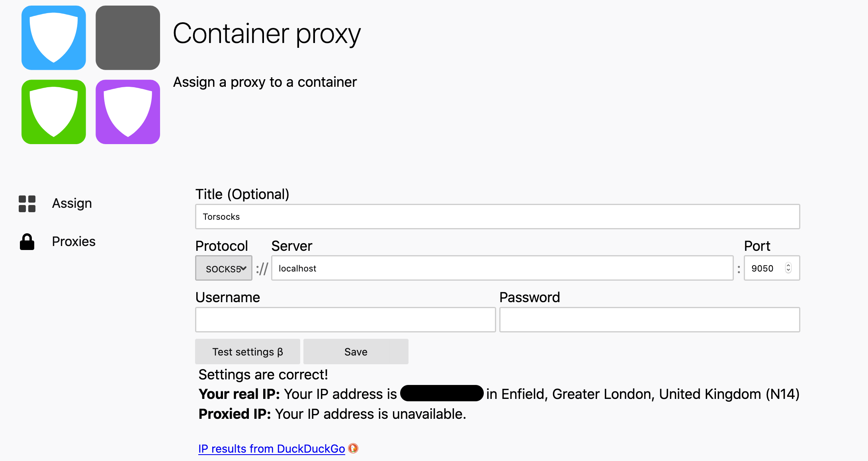Go to the Proxies section label
The image size is (868, 461).
click(x=74, y=242)
